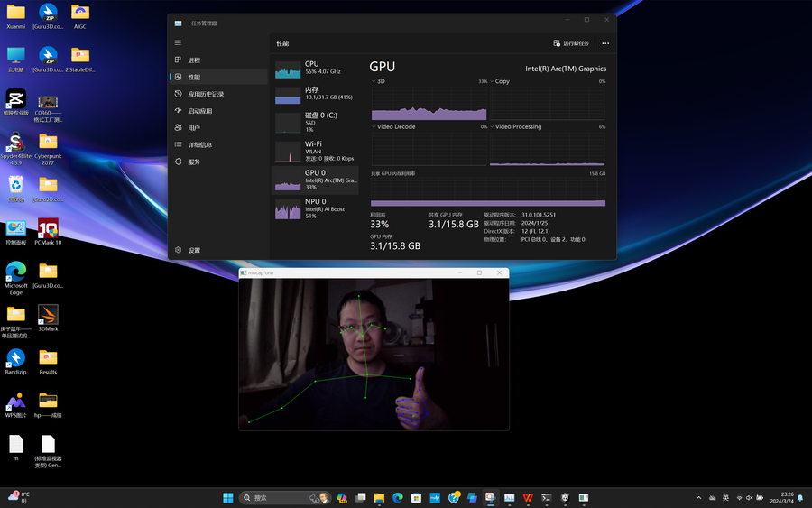Image resolution: width=812 pixels, height=508 pixels.
Task: Open PCMark 10 desktop shortcut
Action: [48, 231]
